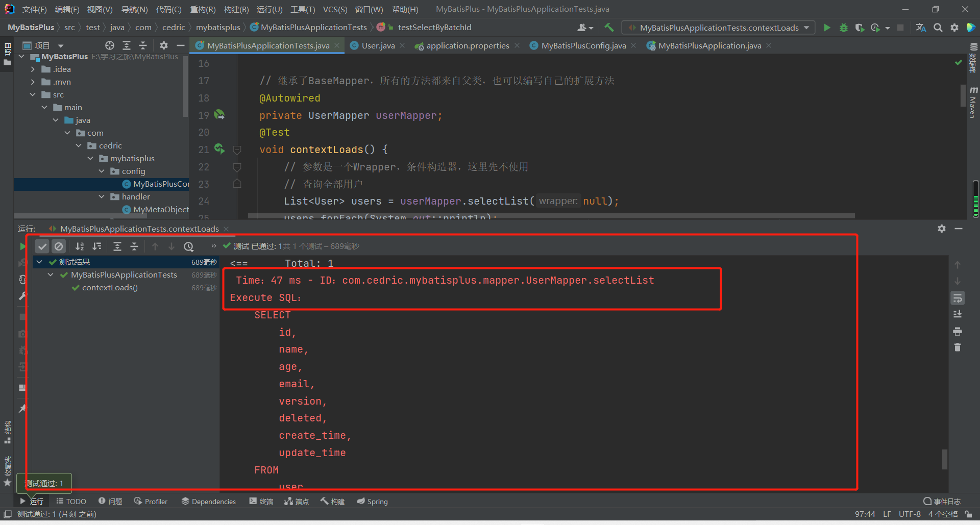Clear the console with the trash icon

point(958,347)
